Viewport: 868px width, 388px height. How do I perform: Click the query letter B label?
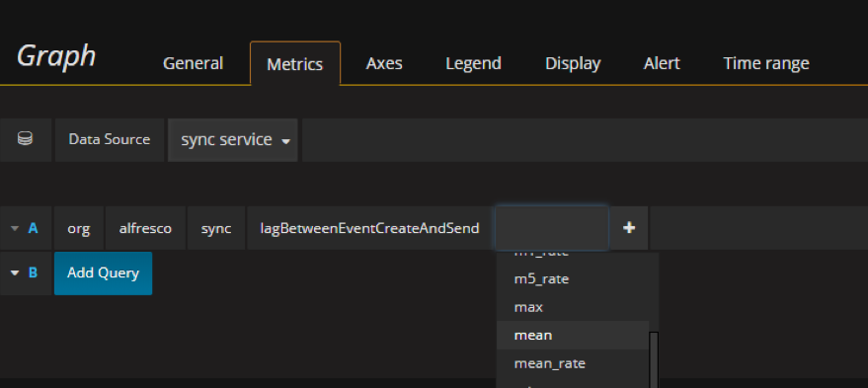[33, 272]
